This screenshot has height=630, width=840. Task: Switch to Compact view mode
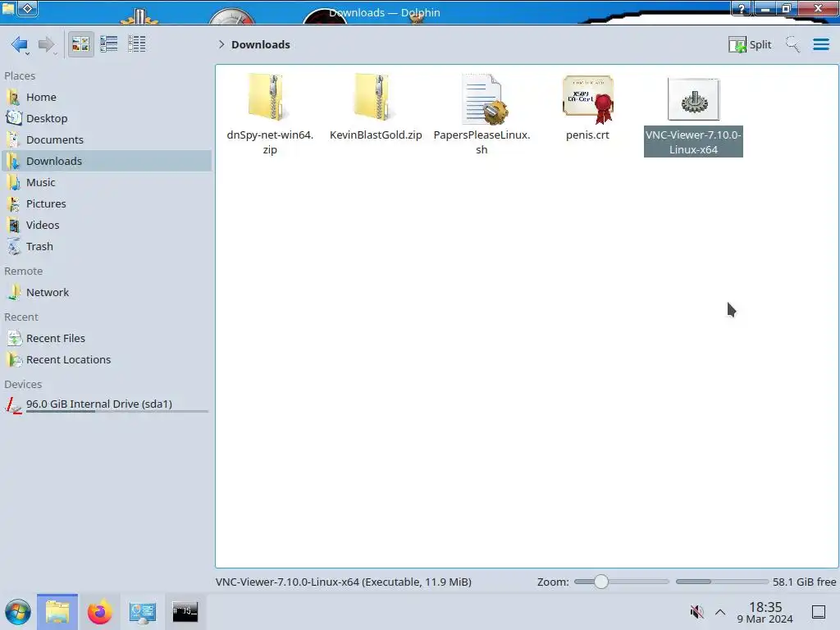109,44
